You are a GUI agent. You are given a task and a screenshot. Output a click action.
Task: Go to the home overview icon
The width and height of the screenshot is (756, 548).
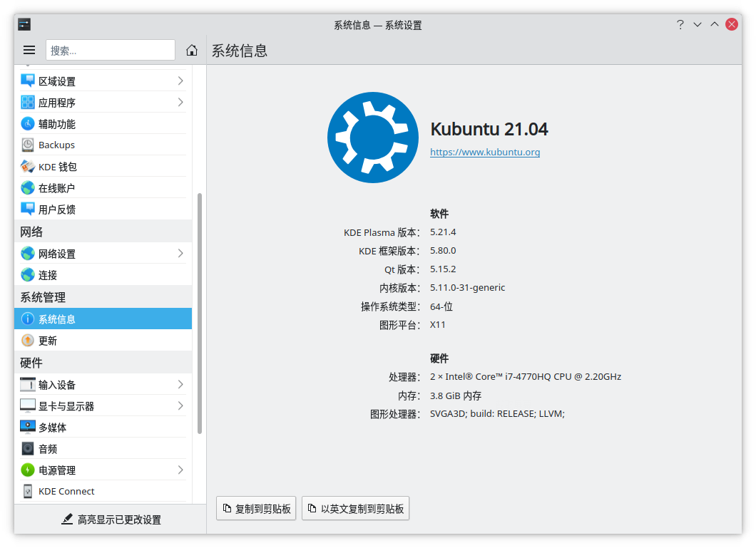click(x=192, y=50)
